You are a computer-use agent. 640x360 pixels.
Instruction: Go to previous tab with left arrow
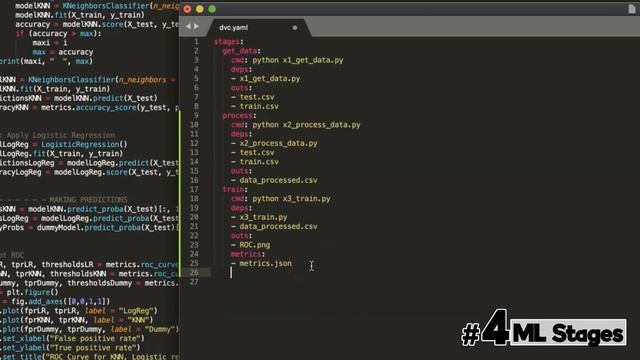click(x=188, y=26)
